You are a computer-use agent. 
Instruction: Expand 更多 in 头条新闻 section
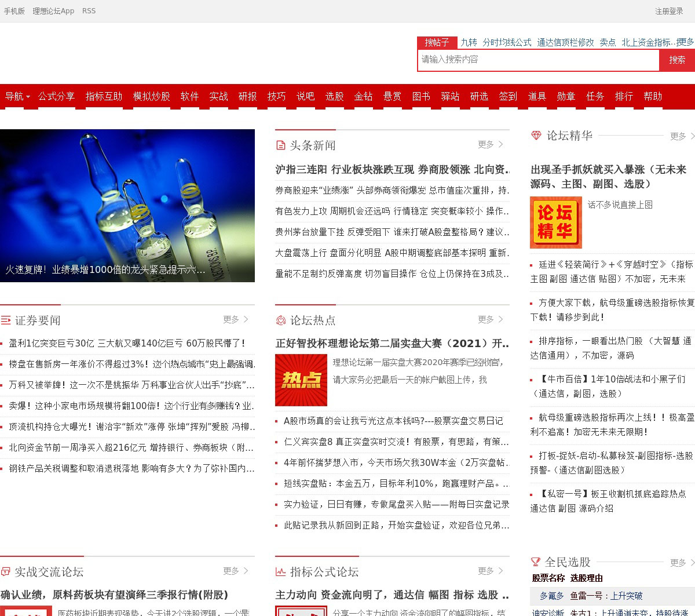pyautogui.click(x=491, y=144)
